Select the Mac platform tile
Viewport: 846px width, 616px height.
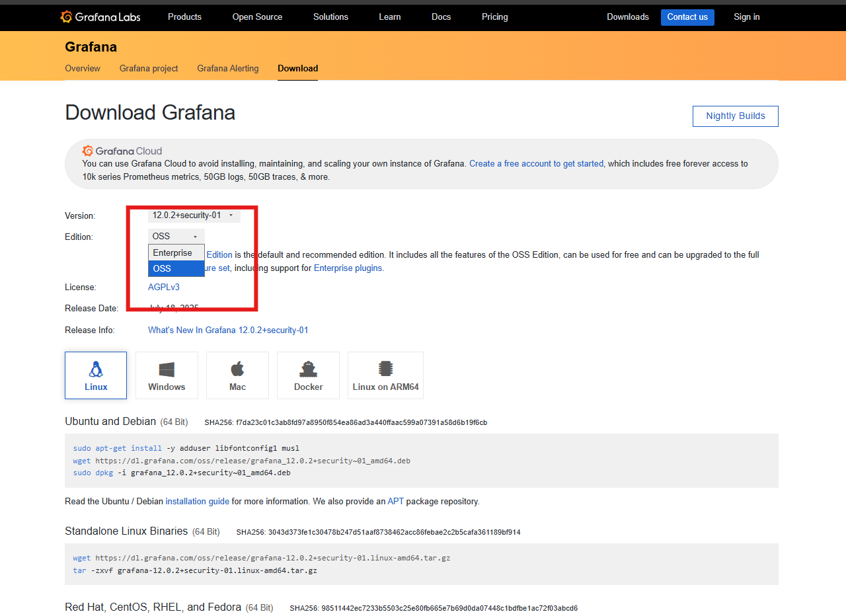click(x=237, y=375)
